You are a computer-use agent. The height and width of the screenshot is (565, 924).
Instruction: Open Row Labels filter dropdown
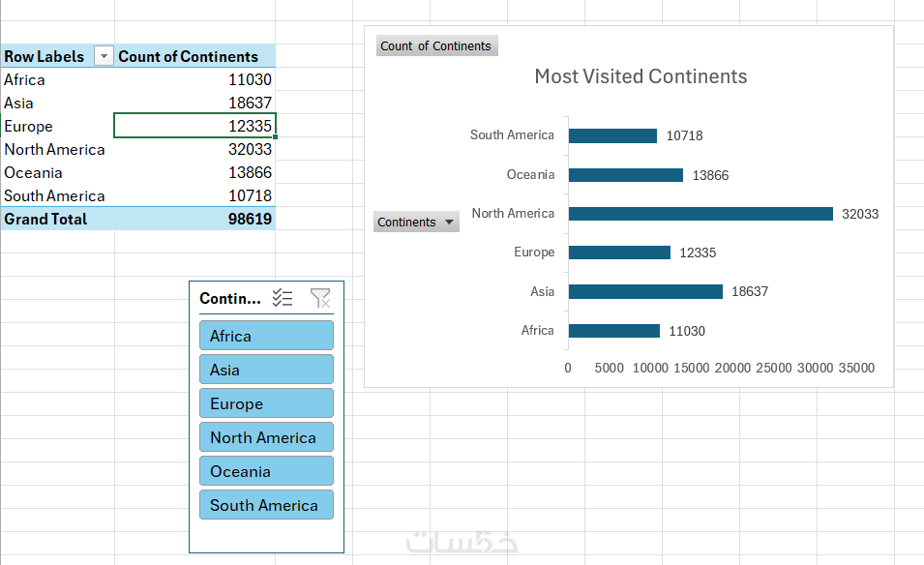coord(104,57)
